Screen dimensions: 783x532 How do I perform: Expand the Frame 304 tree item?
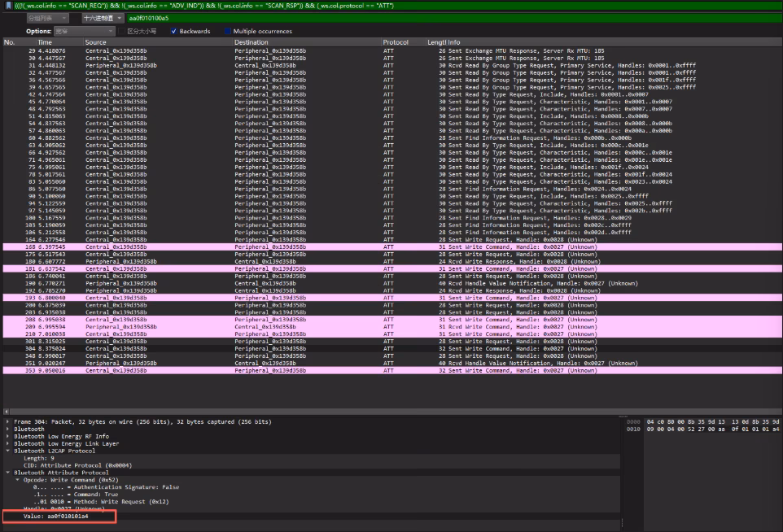tap(7, 421)
